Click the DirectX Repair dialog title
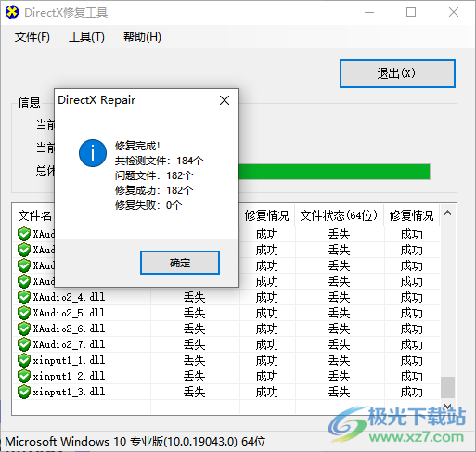Viewport: 476px width, 452px height. pyautogui.click(x=96, y=100)
